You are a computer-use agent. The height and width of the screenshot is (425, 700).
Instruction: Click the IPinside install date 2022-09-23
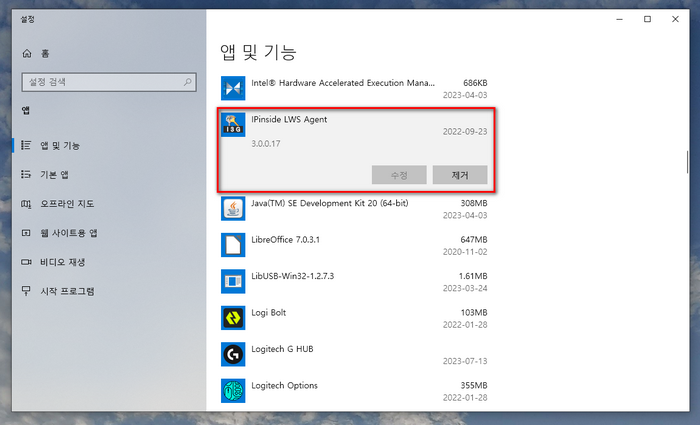465,132
